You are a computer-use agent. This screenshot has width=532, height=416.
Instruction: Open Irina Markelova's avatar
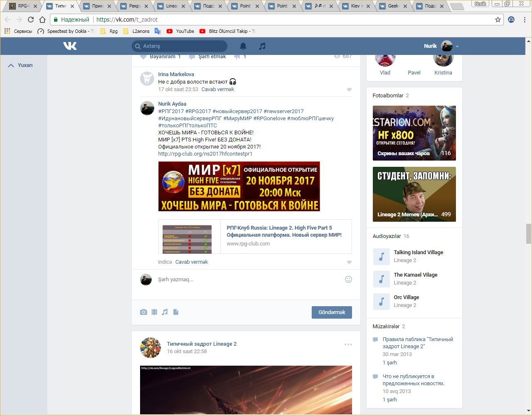click(147, 79)
